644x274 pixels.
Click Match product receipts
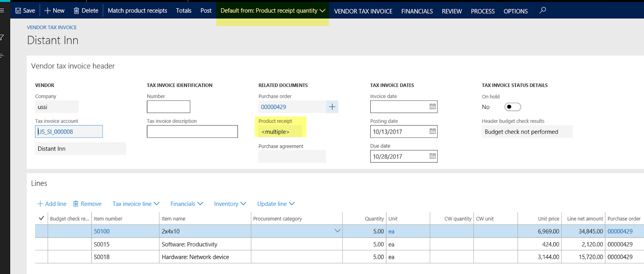click(137, 10)
